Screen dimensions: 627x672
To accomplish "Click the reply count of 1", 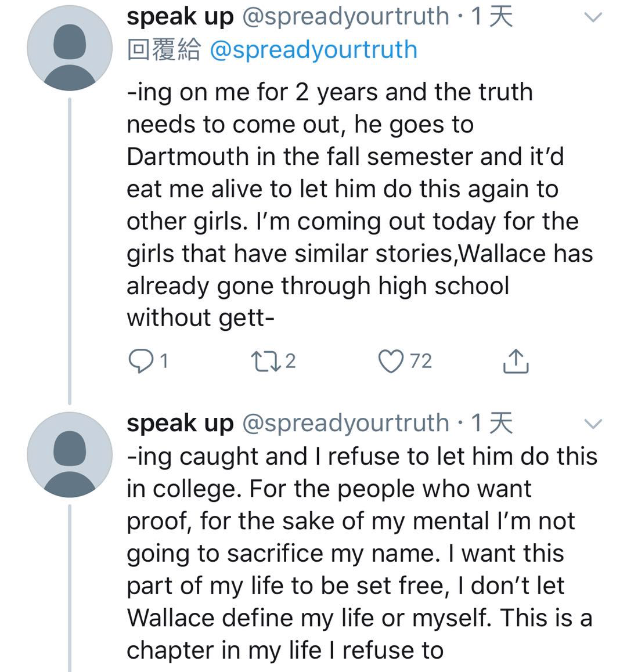I will pyautogui.click(x=164, y=362).
